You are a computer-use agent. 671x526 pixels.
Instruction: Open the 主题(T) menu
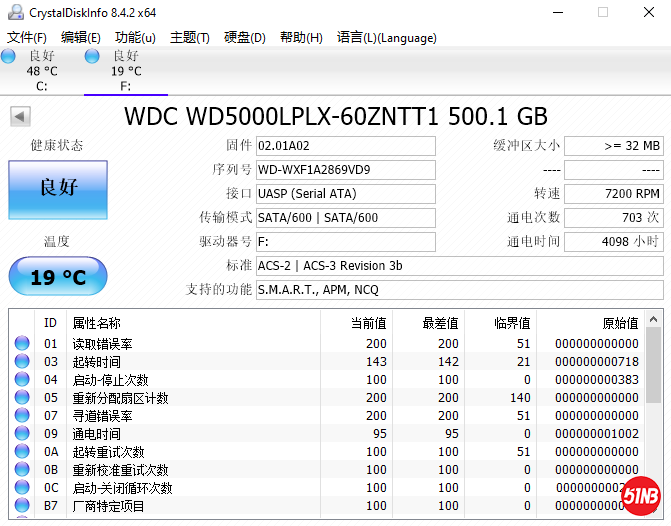189,38
